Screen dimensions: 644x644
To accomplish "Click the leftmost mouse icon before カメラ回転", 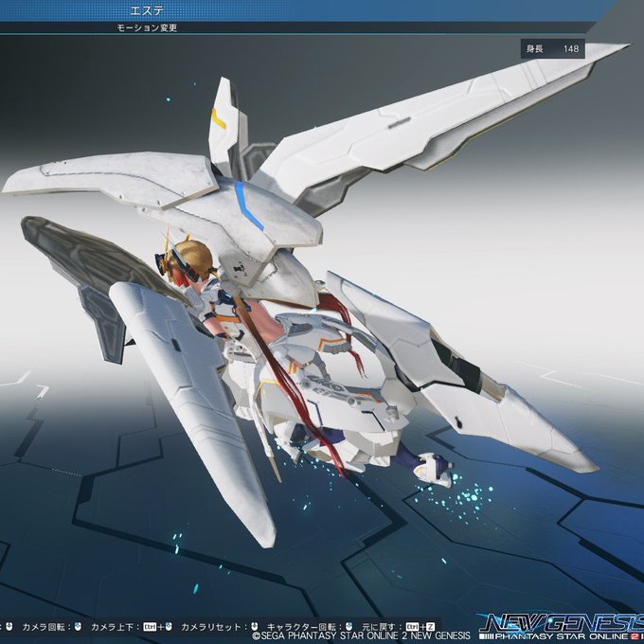I will click(9, 627).
